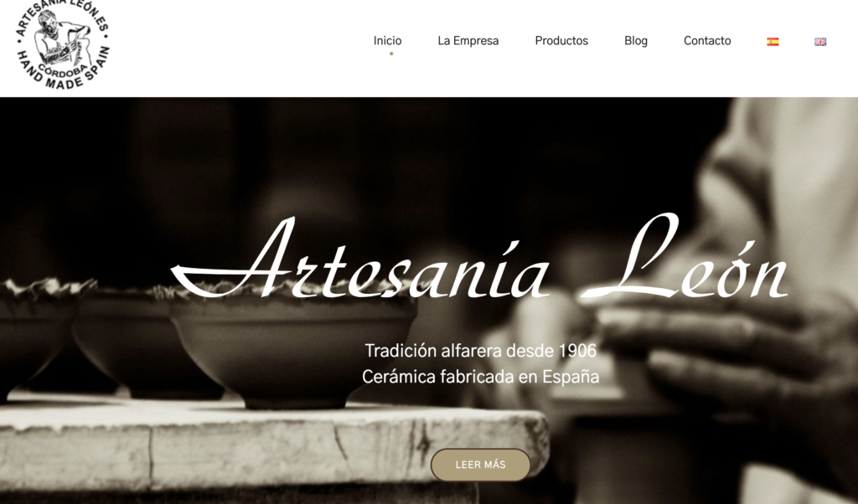858x504 pixels.
Task: Click 'HAND MADE SPAIN' text on logo
Action: (x=60, y=69)
